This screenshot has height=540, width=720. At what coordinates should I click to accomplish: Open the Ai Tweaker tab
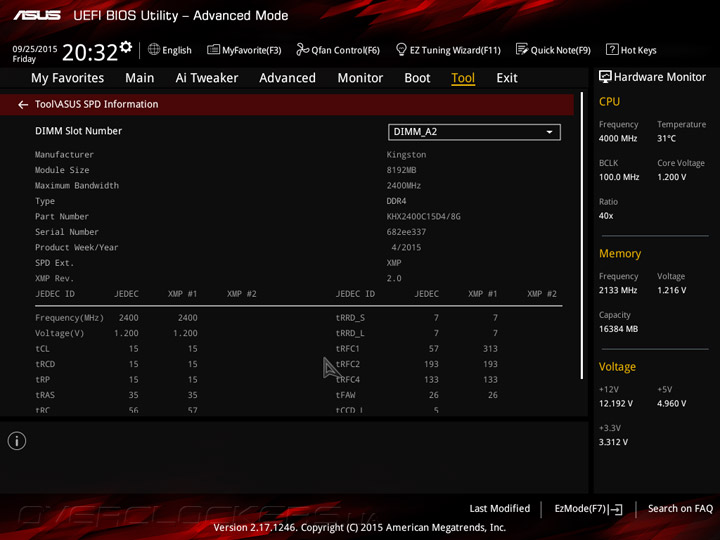[207, 78]
